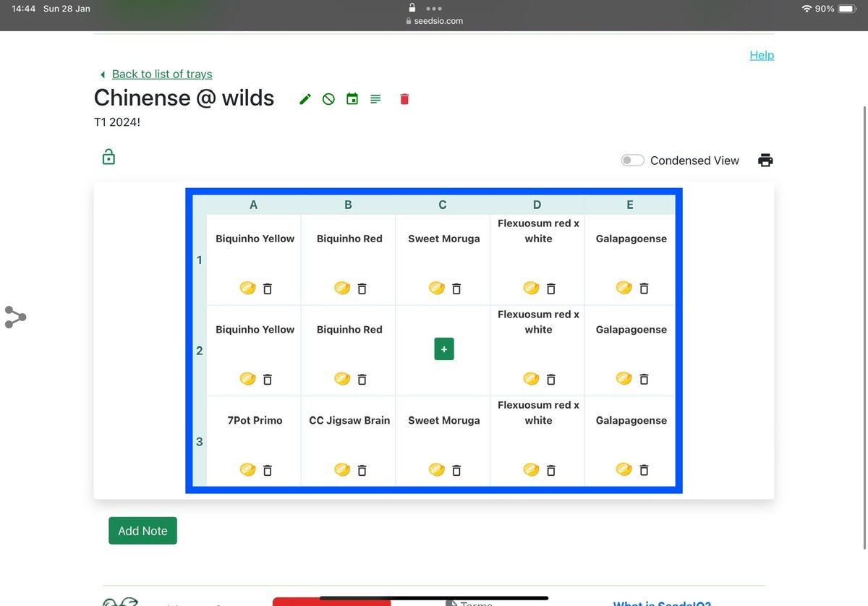Open the share icon at the left edge
This screenshot has height=606, width=868.
pos(14,317)
